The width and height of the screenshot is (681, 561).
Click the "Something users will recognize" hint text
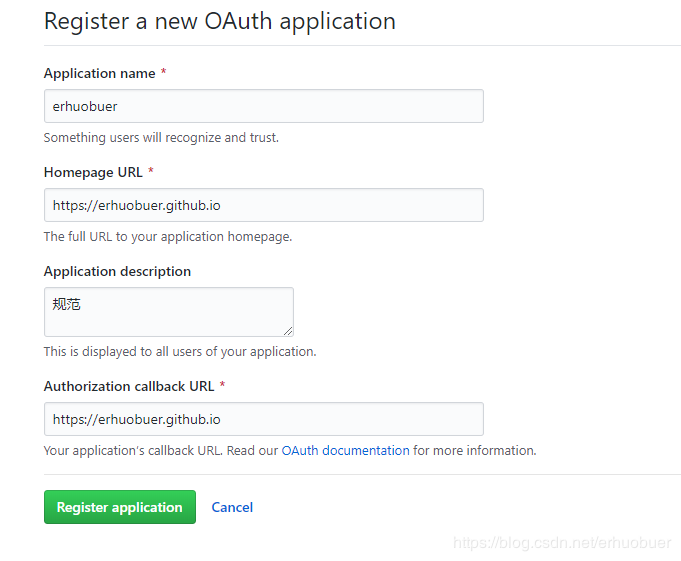pyautogui.click(x=161, y=138)
